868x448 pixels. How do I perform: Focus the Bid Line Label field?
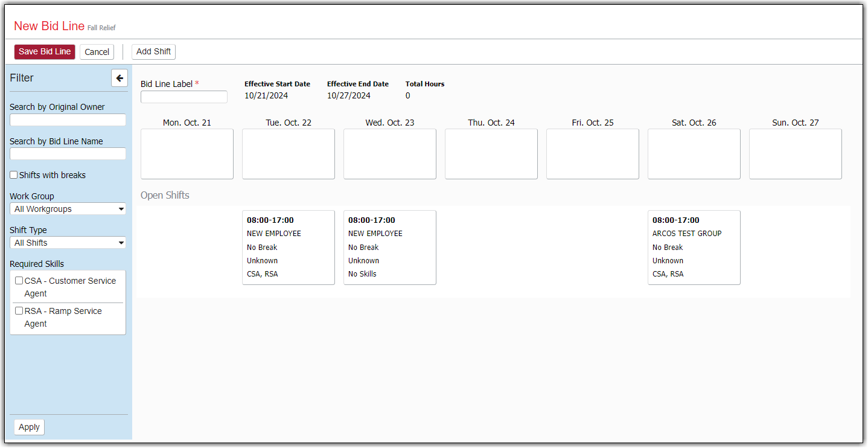click(184, 97)
